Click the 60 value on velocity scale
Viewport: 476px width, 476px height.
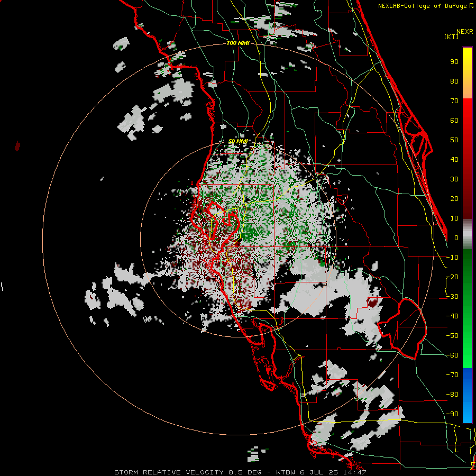pyautogui.click(x=454, y=121)
